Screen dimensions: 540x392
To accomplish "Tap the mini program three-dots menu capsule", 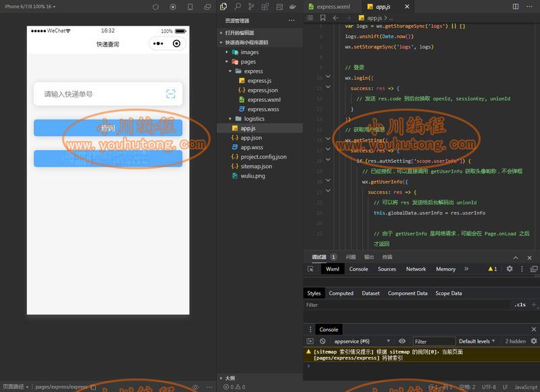I will (x=159, y=44).
